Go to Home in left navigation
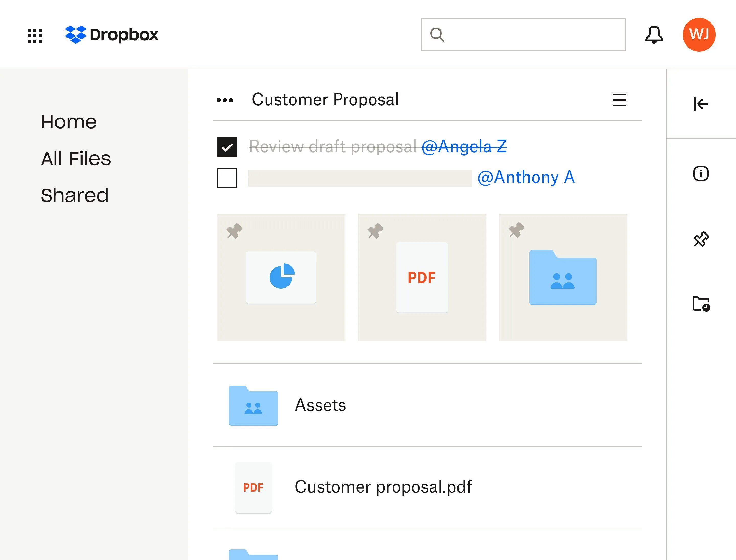736x560 pixels. [x=69, y=122]
